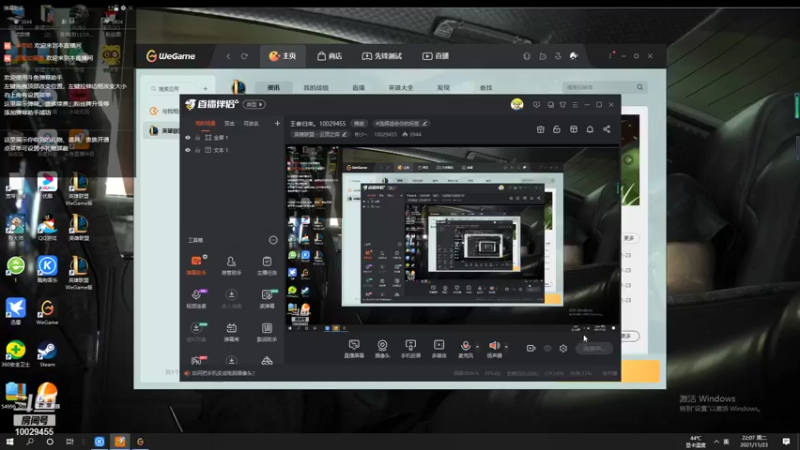Toggle preview eye icon beside settings gear
The height and width of the screenshot is (450, 800).
click(x=547, y=348)
